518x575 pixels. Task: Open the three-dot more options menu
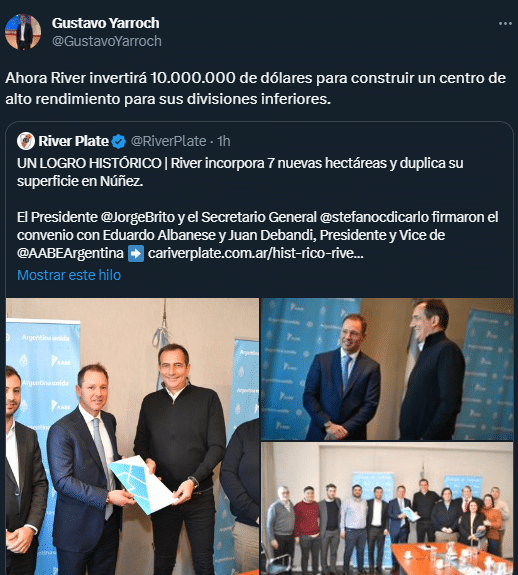505,23
